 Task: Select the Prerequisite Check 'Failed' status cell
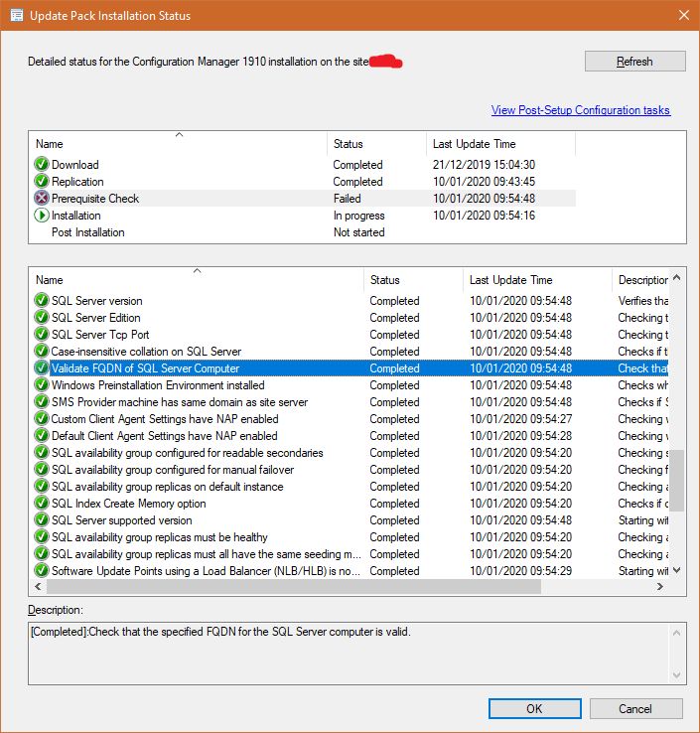[347, 199]
